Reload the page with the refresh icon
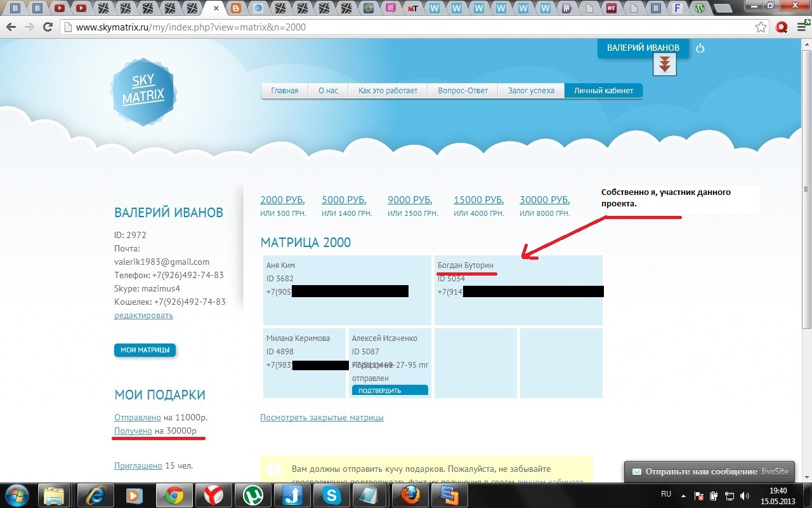Screen dimensions: 812x508 tap(48, 27)
